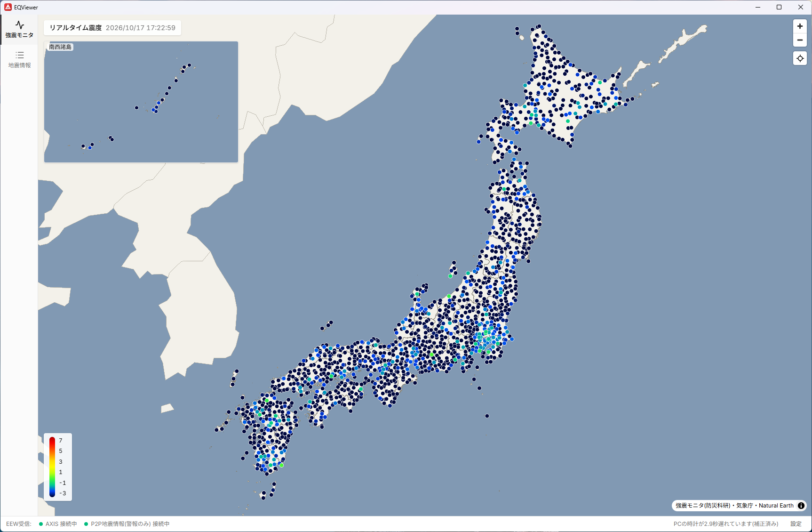Click the PC clock delay notice
Image resolution: width=812 pixels, height=532 pixels.
(726, 524)
